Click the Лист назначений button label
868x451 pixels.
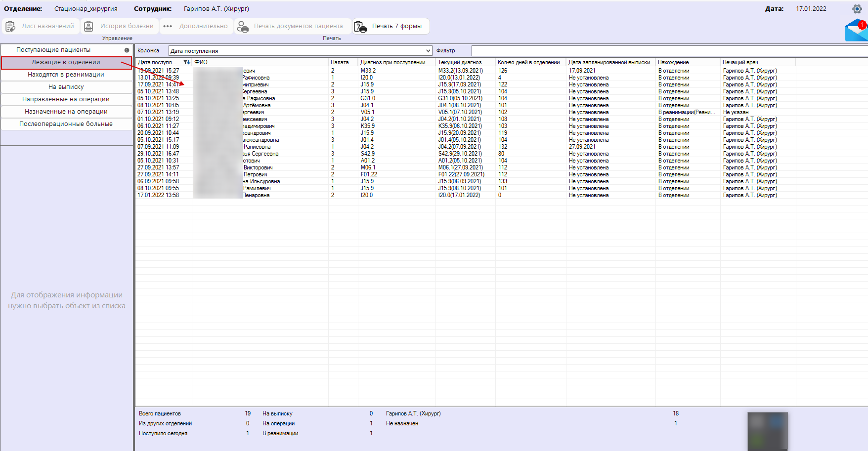point(48,26)
